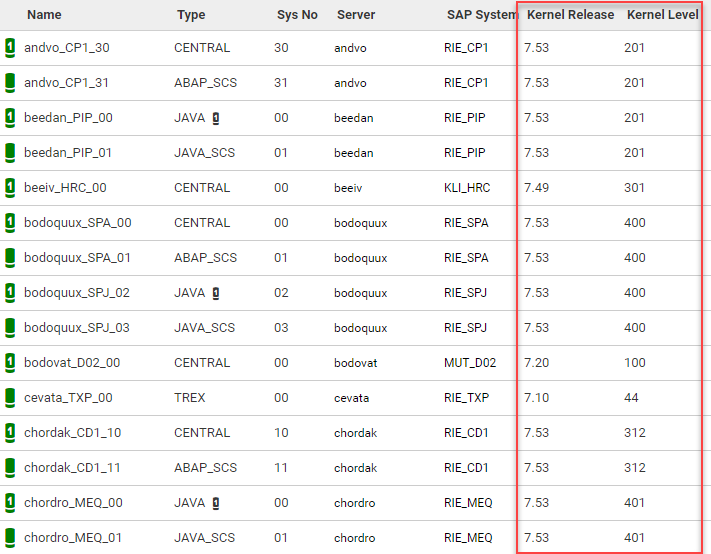
Task: Select the beedan_PIP_01 instance name
Action: (68, 152)
